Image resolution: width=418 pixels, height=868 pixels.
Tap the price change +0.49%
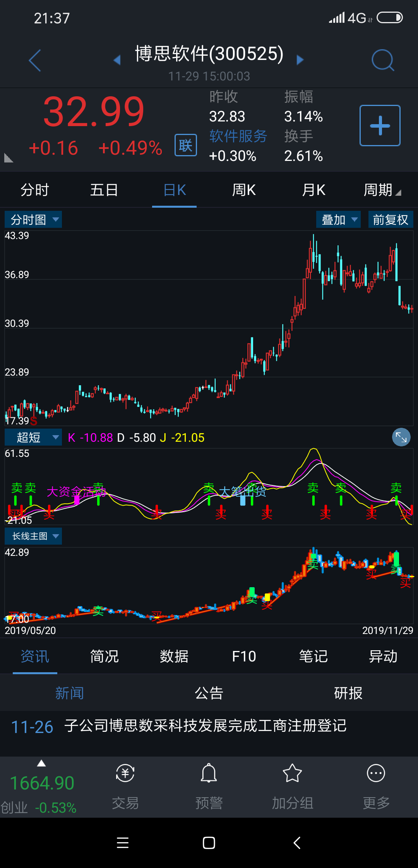pyautogui.click(x=130, y=148)
